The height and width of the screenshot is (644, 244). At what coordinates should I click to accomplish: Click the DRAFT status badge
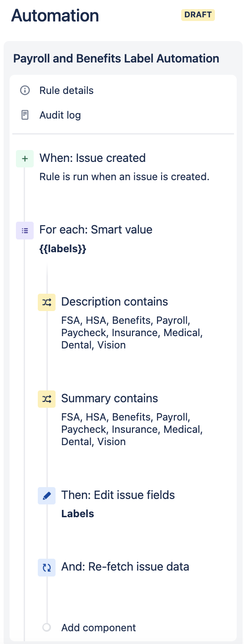coord(198,15)
